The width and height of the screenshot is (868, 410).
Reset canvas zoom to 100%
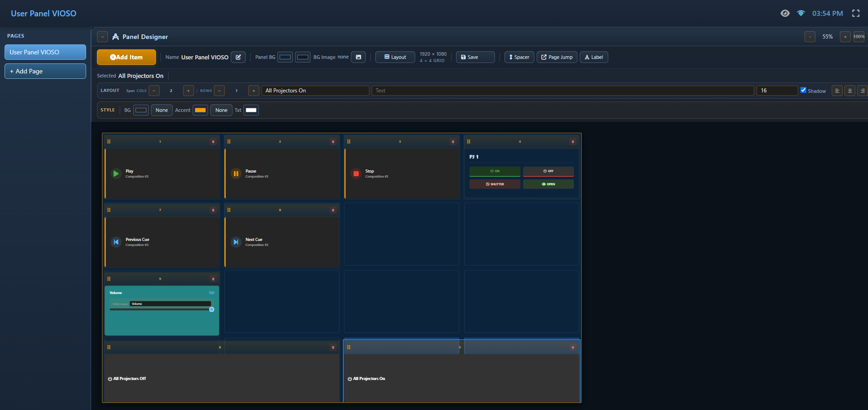(x=859, y=37)
